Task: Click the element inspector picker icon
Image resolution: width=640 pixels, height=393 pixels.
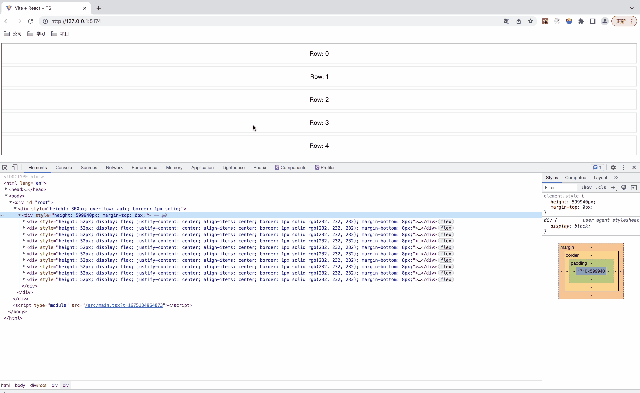Action: 4,167
